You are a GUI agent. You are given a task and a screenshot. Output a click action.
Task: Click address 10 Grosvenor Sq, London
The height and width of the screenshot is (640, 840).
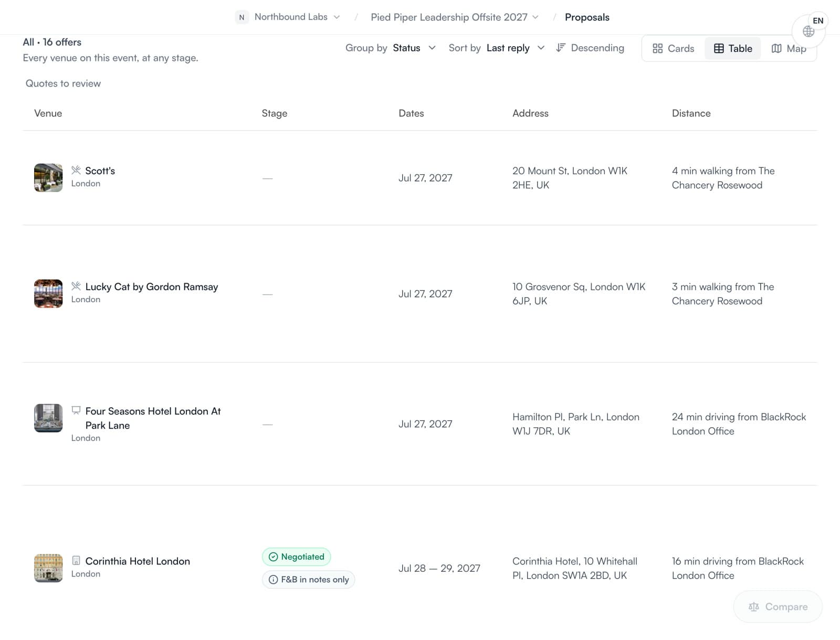point(579,294)
